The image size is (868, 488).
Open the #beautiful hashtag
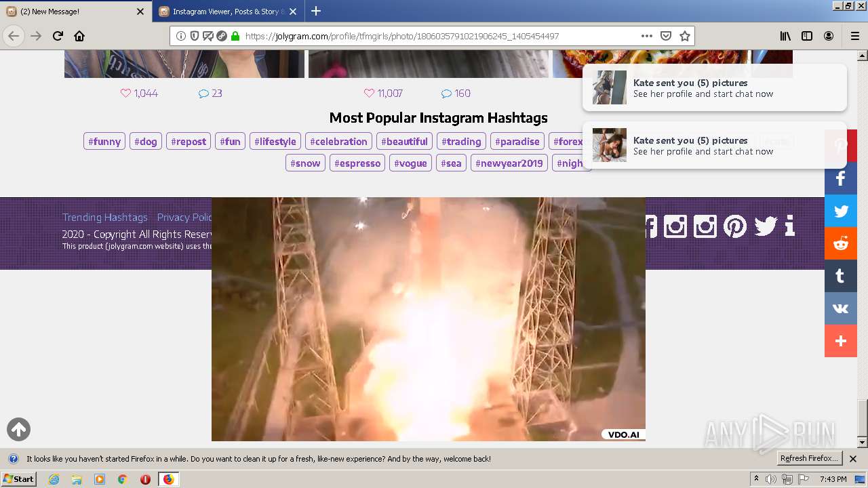point(404,142)
